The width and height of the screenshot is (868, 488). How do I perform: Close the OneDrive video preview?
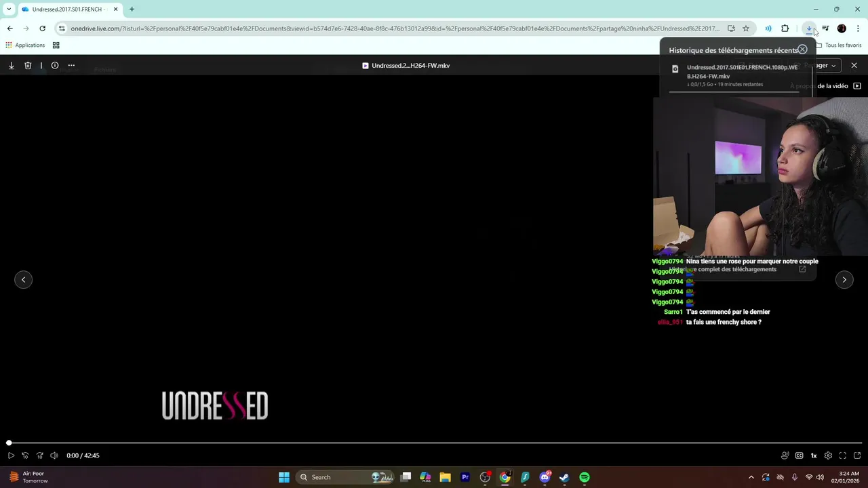[x=854, y=66]
